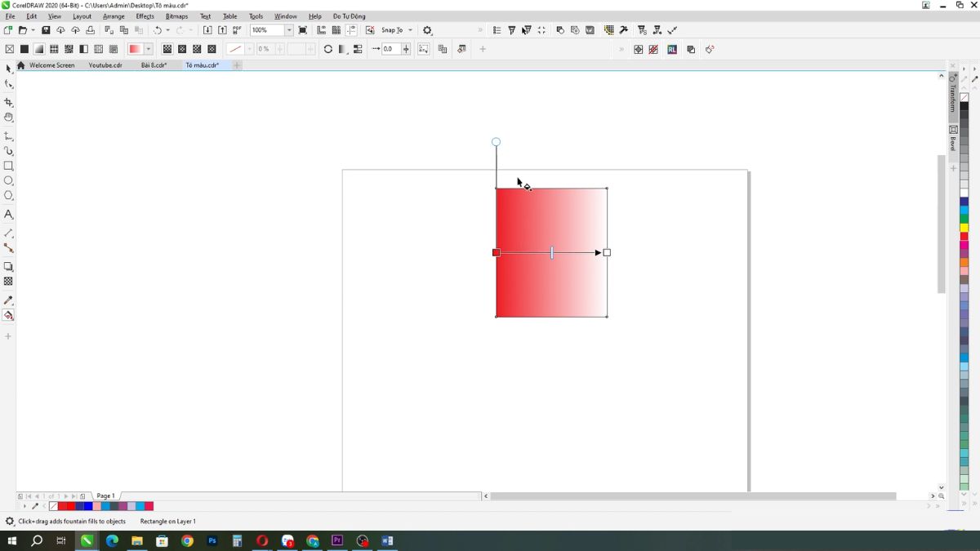Click the Copy Fill properties icon

pyautogui.click(x=443, y=49)
